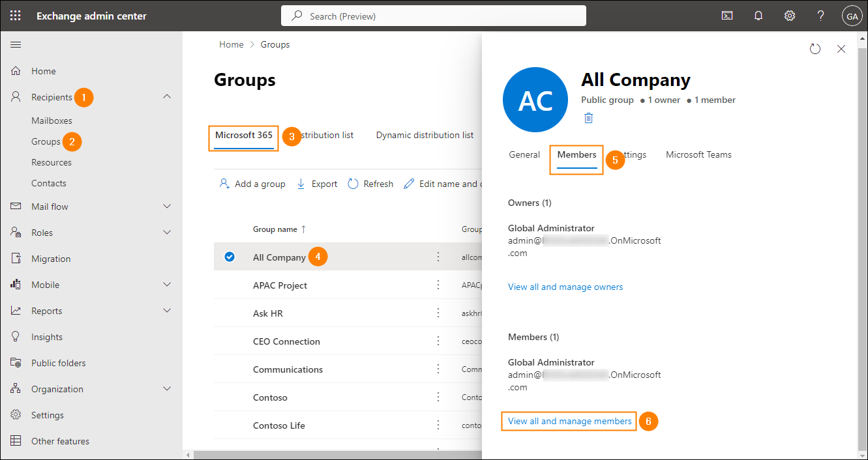
Task: Click the Public folders icon
Action: pos(16,363)
